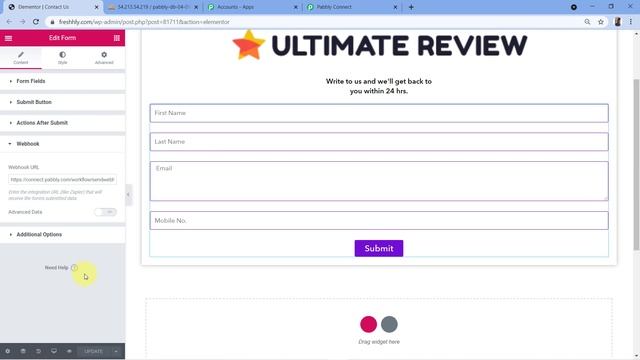This screenshot has width=640, height=360.
Task: Click the gray add template button
Action: 389,324
